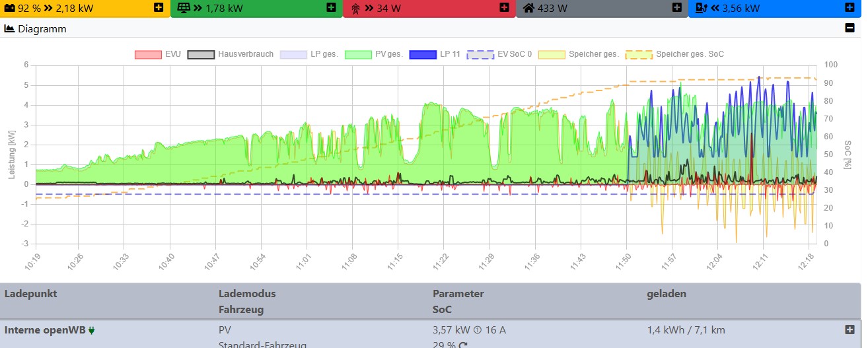The height and width of the screenshot is (348, 868).
Task: Open the Interne openWB charge point
Action: [x=45, y=330]
